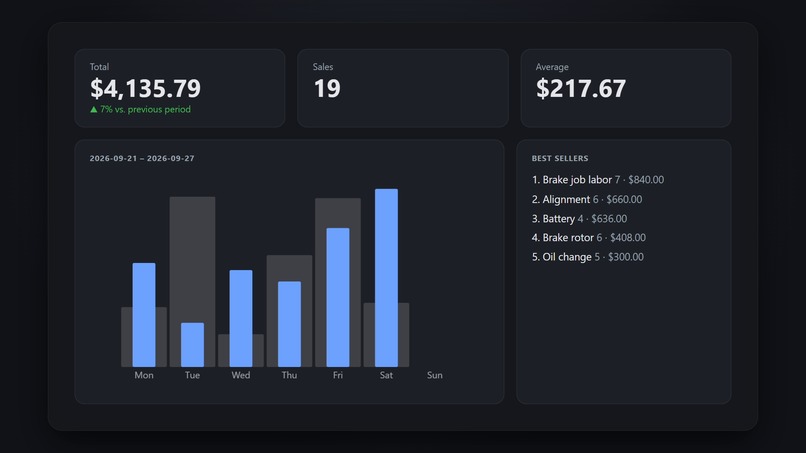Screen dimensions: 806x453
Task: Click the 'BEST SELLERS' heading
Action: 560,158
